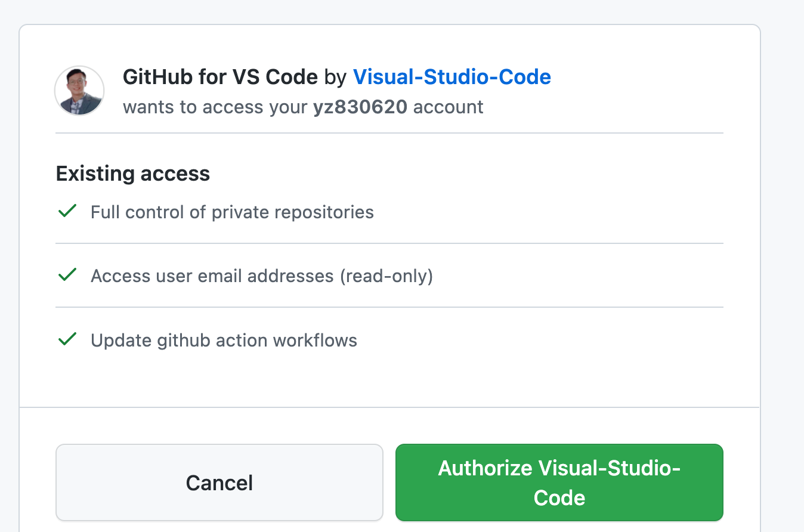Select Access user email addresses permission text
The image size is (804, 532).
(x=212, y=276)
